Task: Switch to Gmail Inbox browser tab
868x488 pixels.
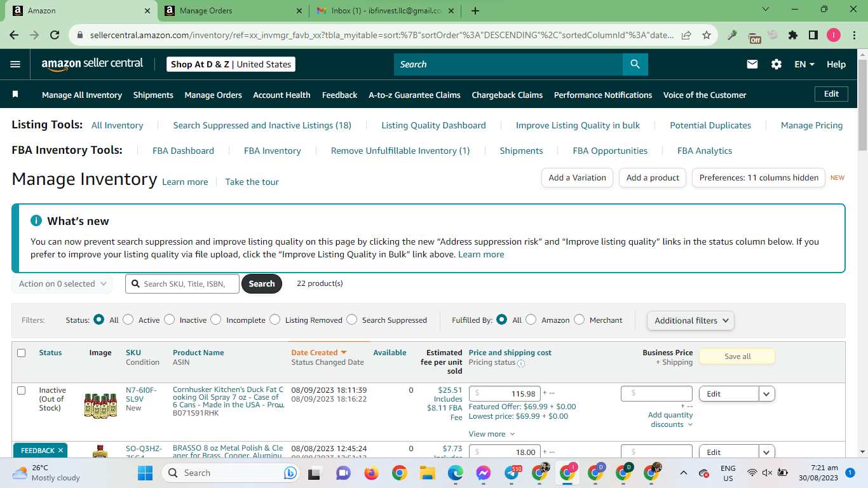Action: point(385,11)
